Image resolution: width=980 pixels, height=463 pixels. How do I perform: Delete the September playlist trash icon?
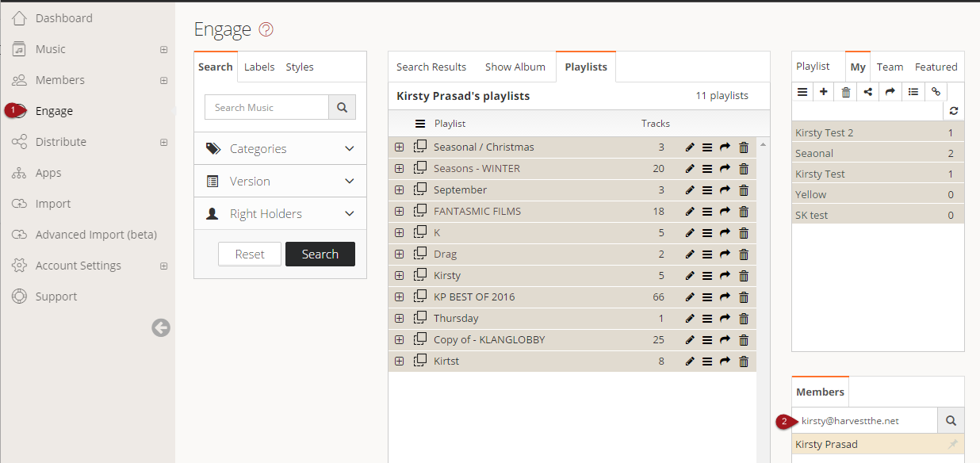coord(744,190)
